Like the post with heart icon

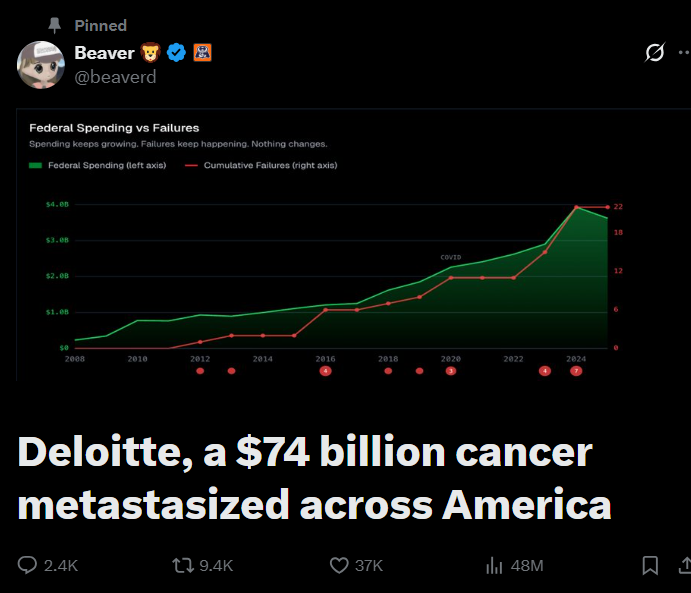point(340,565)
